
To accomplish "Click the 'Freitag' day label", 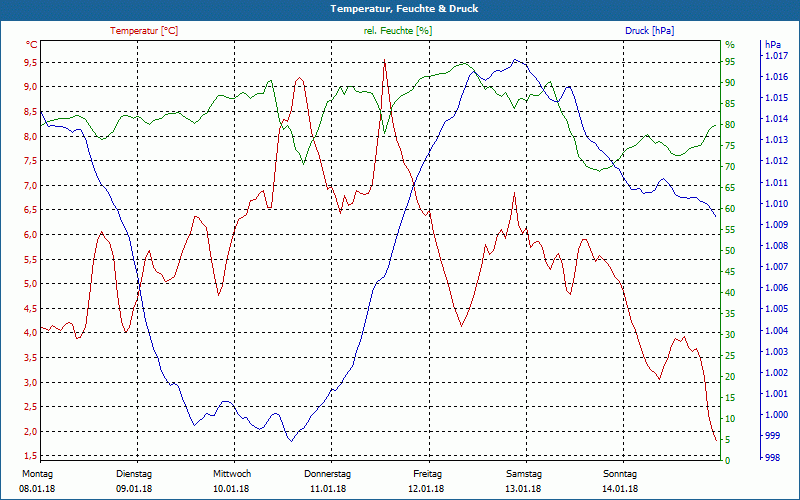I will point(428,474).
